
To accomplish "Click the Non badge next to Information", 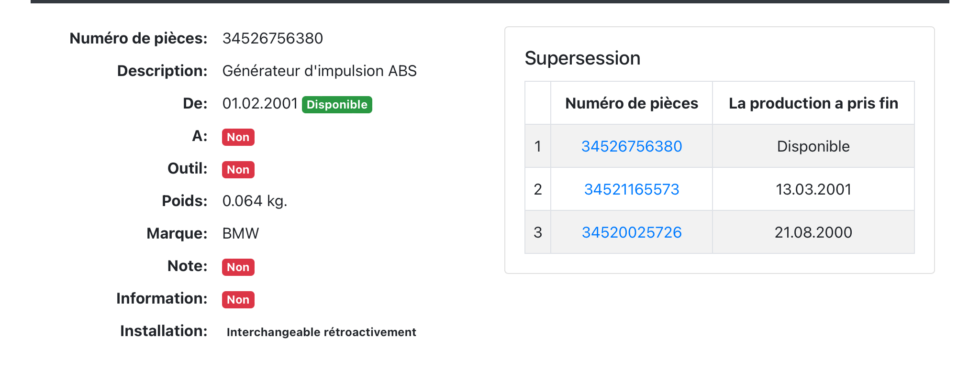I will click(238, 300).
